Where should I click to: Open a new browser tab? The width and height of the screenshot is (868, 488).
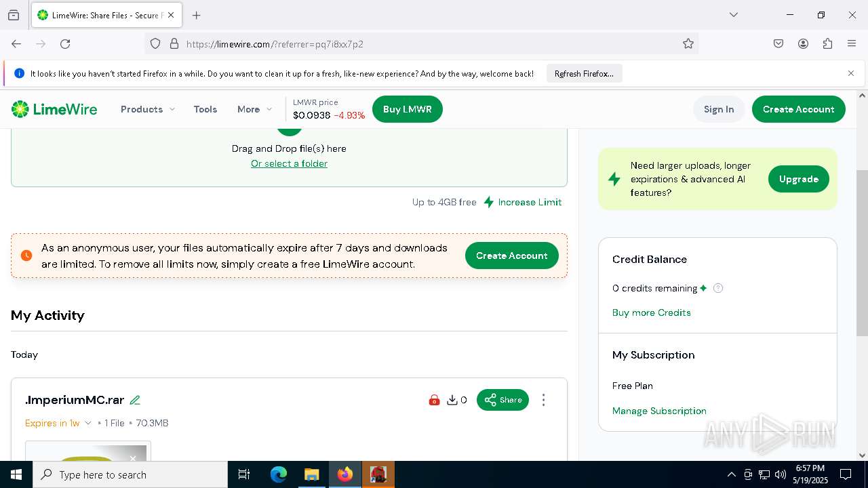coord(196,15)
